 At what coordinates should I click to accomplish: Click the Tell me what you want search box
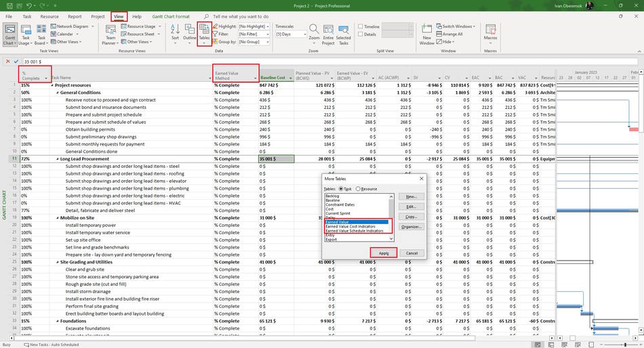point(240,16)
